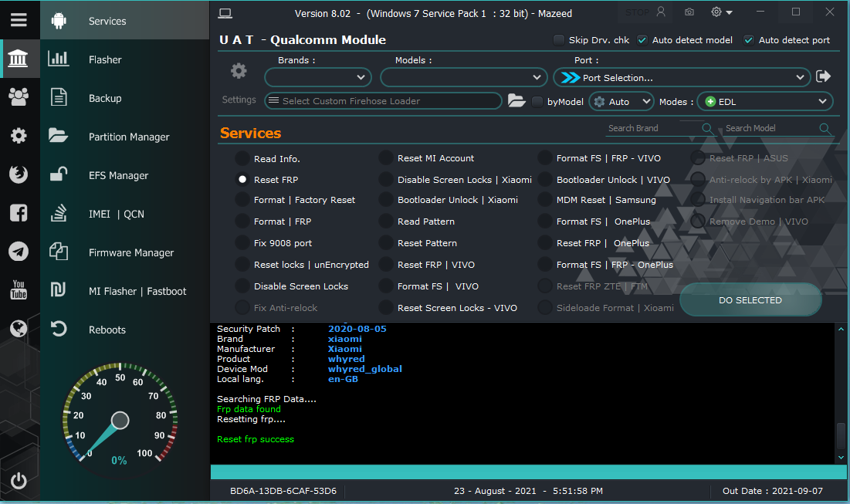Open the Telegram icon
The width and height of the screenshot is (850, 504).
[19, 252]
